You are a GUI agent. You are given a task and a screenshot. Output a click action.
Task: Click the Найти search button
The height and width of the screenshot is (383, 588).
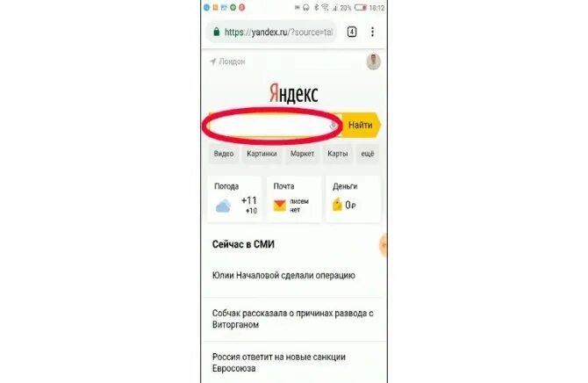click(x=361, y=125)
